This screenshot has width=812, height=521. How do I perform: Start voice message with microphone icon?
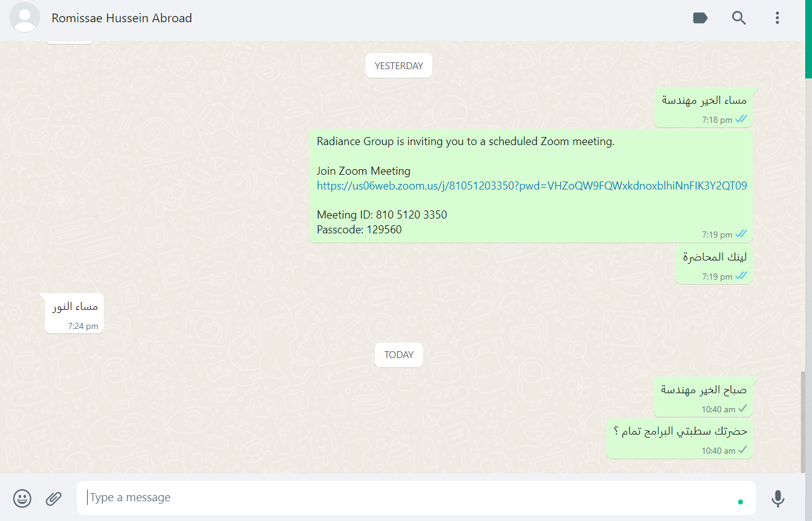coord(778,498)
